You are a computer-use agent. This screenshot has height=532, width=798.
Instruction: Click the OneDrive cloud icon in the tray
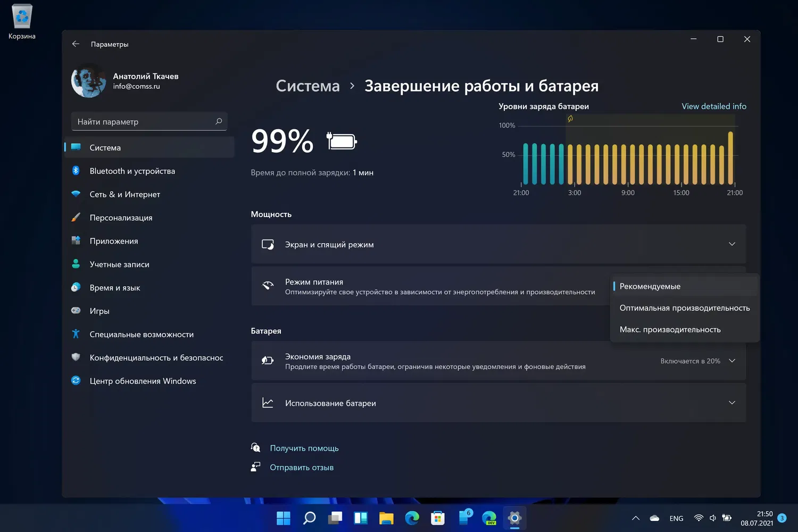655,518
